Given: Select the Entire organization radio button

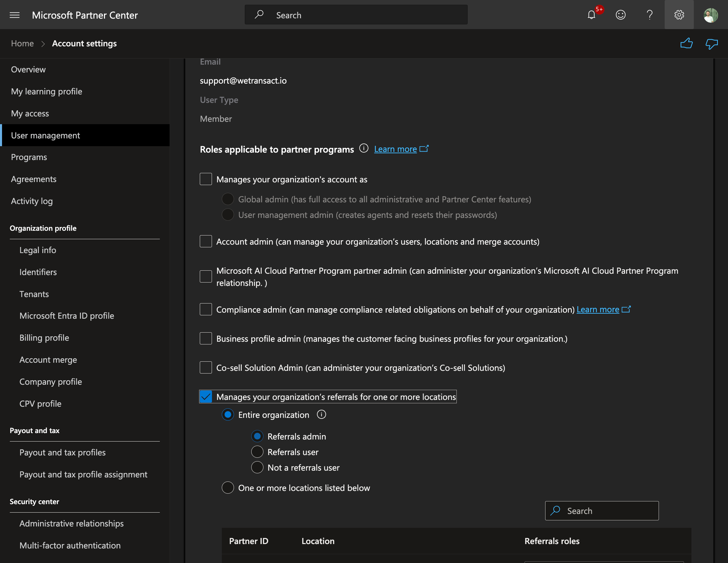Looking at the screenshot, I should pyautogui.click(x=228, y=414).
